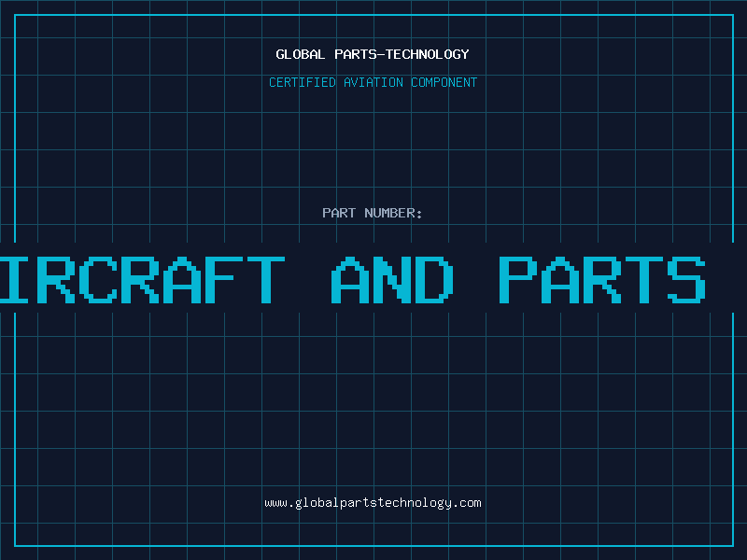Click the letter D in banner AND
Image resolution: width=747 pixels, height=560 pixels.
434,279
